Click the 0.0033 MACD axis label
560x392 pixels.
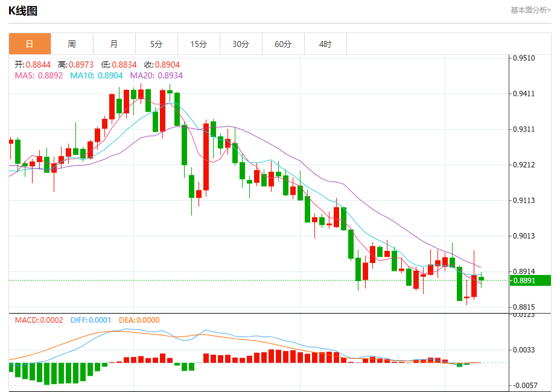point(524,350)
